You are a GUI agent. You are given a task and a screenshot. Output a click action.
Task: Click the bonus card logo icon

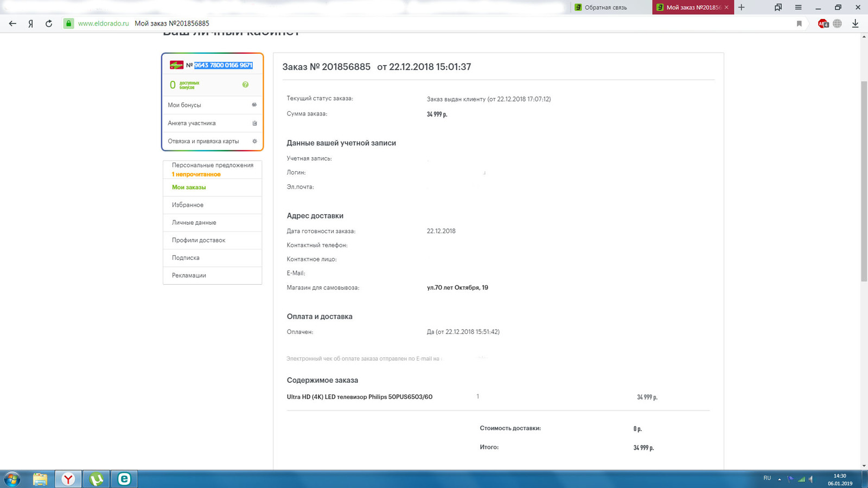click(x=176, y=65)
